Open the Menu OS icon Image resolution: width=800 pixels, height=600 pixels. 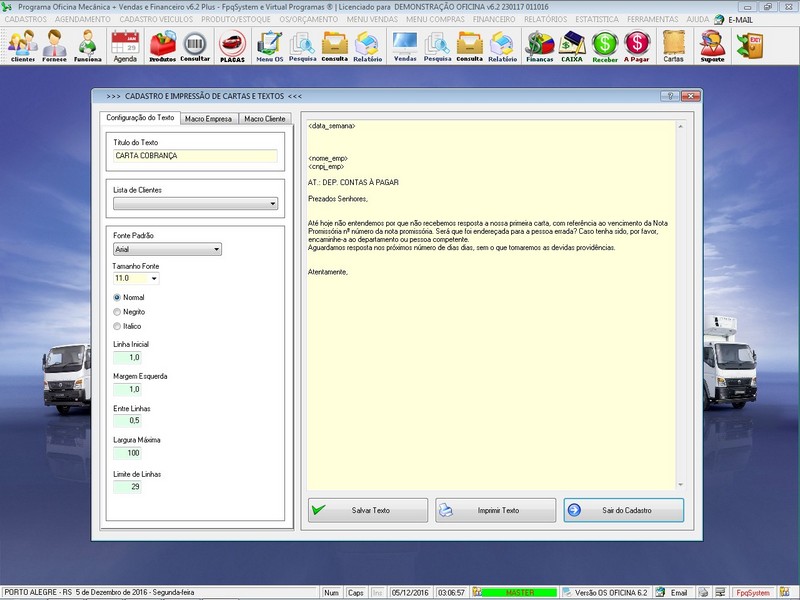(269, 46)
